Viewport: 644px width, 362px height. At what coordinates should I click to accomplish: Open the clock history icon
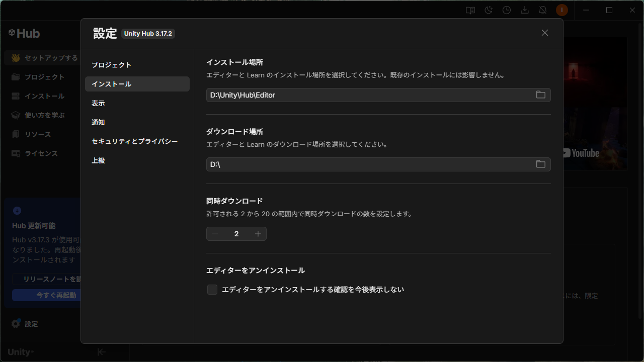tap(507, 10)
